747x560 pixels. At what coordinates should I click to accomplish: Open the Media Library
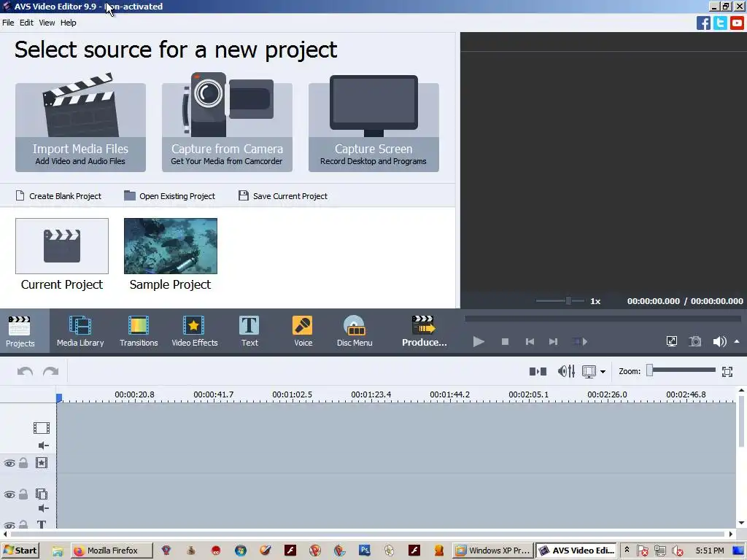[80, 331]
